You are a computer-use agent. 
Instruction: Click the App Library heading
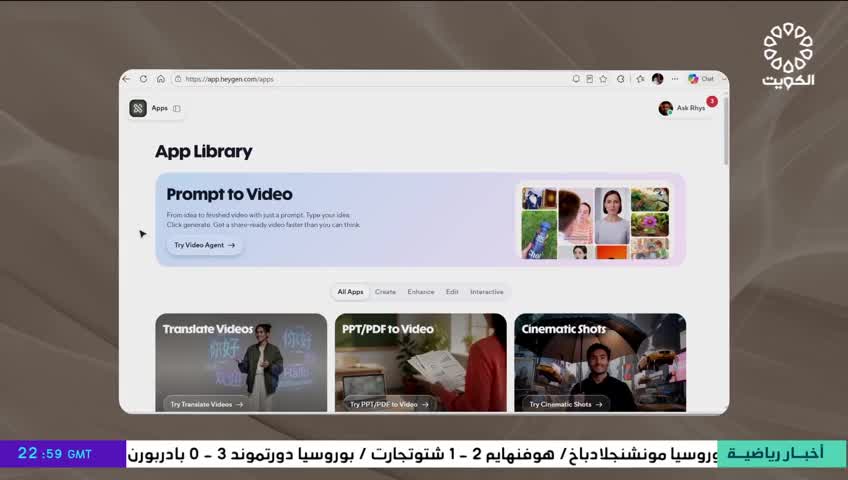(x=203, y=151)
